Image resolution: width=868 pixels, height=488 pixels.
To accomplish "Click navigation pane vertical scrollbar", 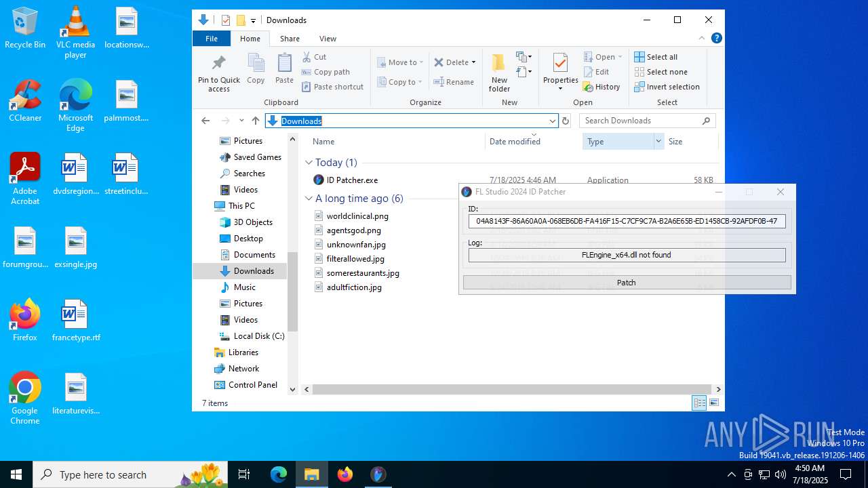I will coord(293,291).
